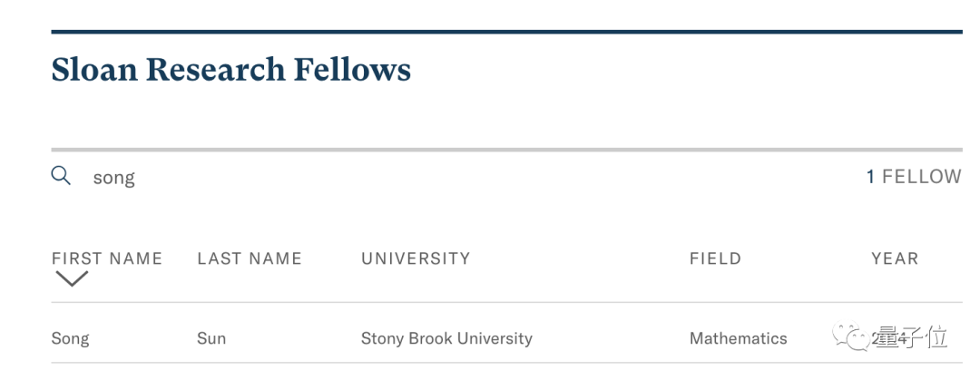Click the magnifying glass search icon
Screen dimensions: 980x380
[x=61, y=176]
